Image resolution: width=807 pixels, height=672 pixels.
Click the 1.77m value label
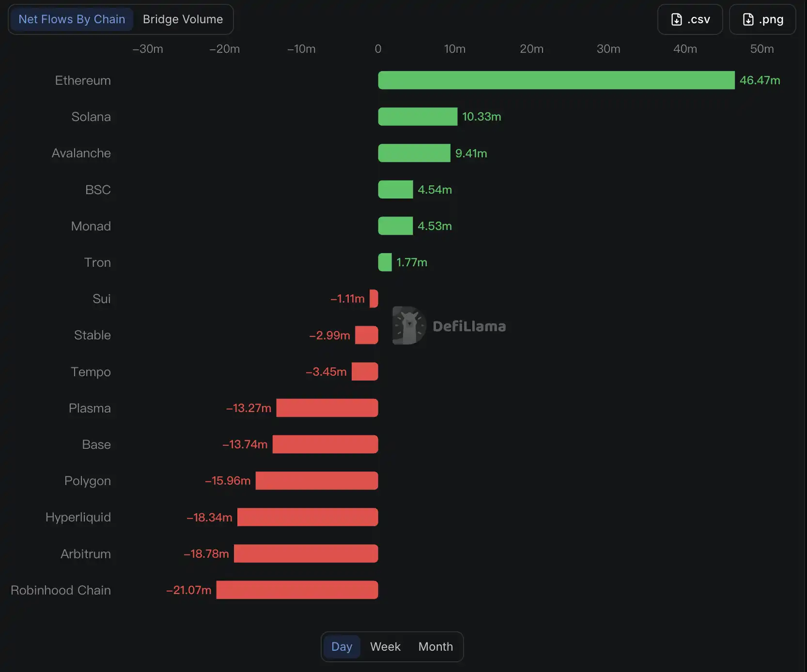(x=412, y=262)
